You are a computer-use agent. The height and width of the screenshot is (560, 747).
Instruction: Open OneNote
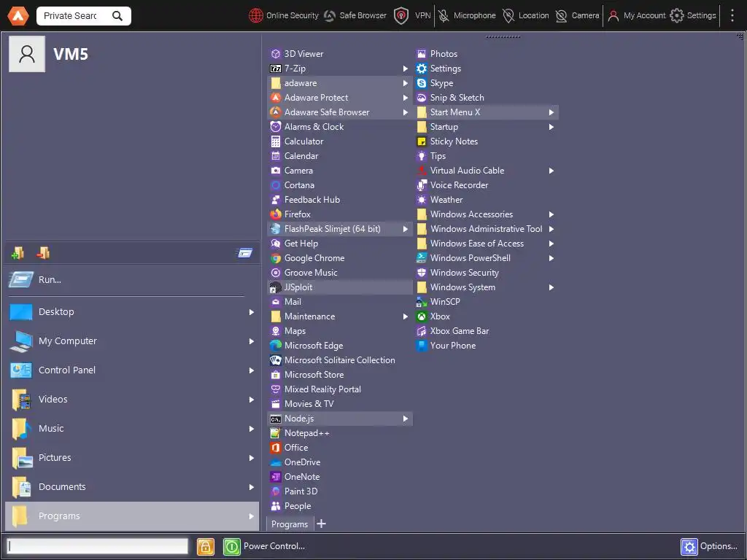[341, 477]
